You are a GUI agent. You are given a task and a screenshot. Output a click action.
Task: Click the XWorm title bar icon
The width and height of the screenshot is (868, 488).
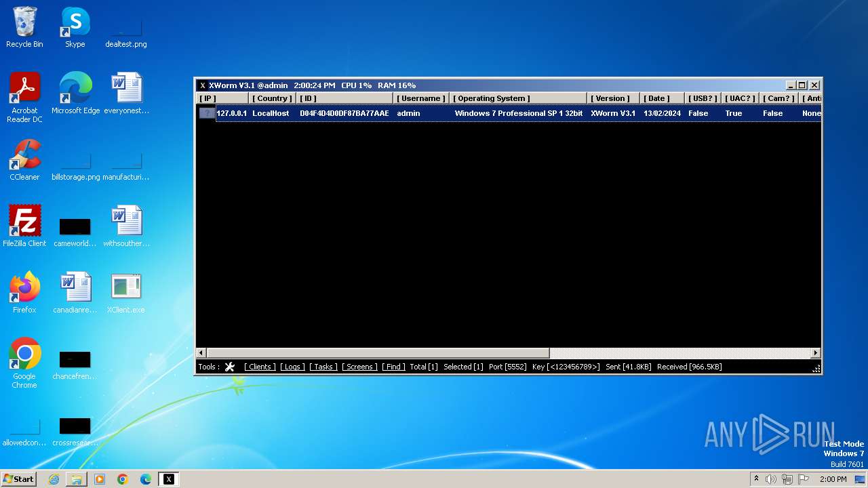click(202, 85)
